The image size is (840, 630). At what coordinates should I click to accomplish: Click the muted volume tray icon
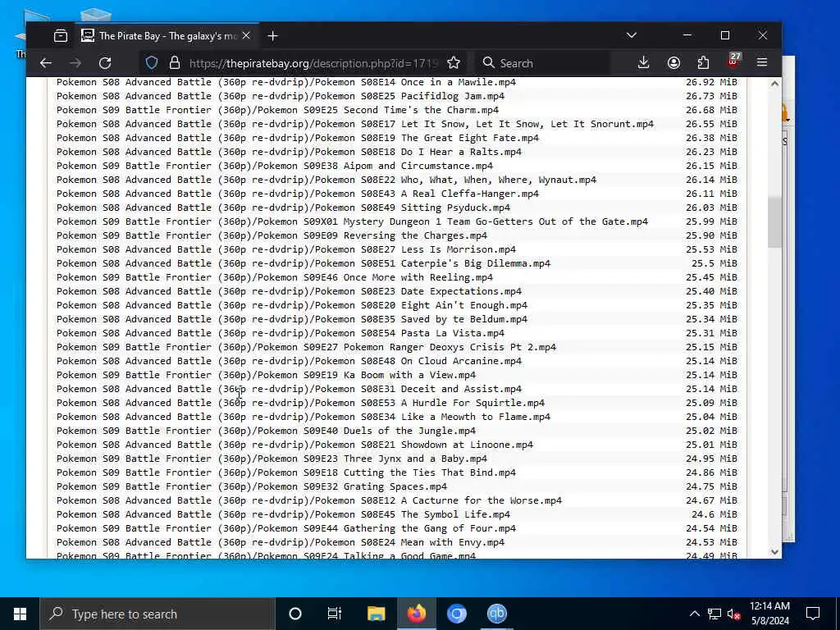pos(733,614)
